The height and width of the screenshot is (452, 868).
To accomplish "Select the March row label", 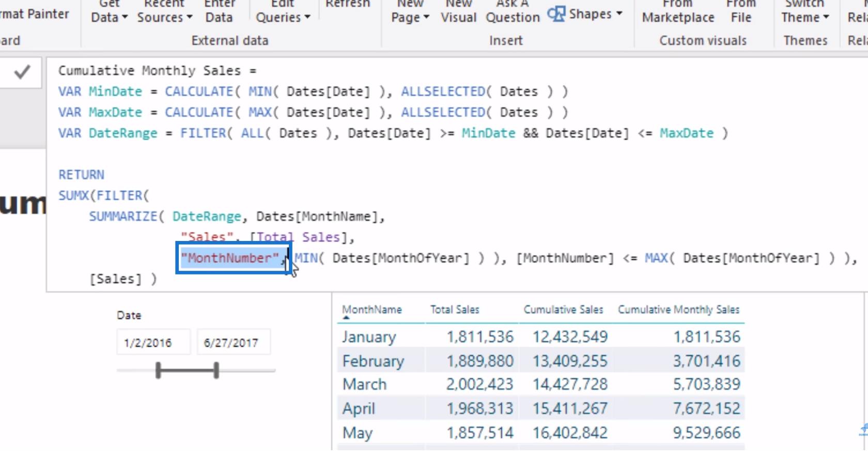I will tap(364, 384).
